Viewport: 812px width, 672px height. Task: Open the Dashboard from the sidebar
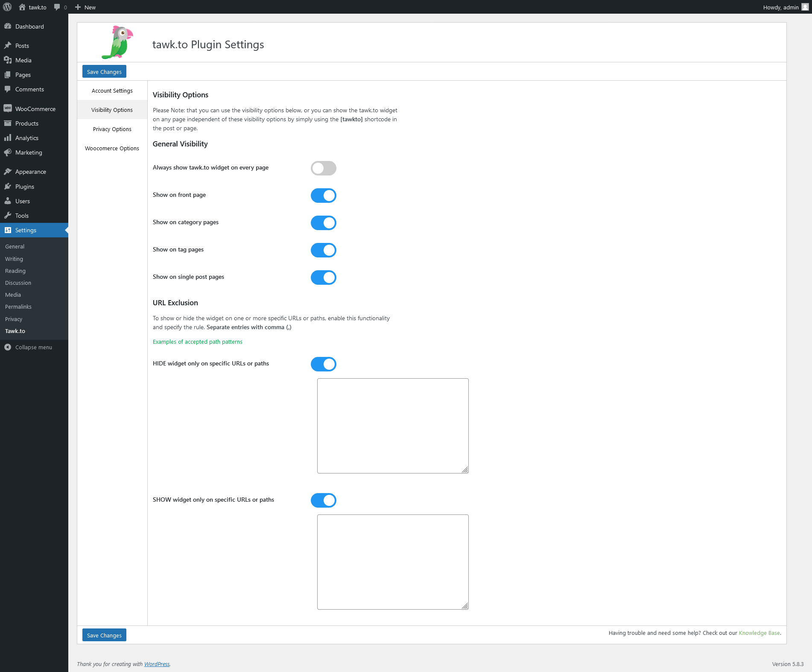coord(8,26)
